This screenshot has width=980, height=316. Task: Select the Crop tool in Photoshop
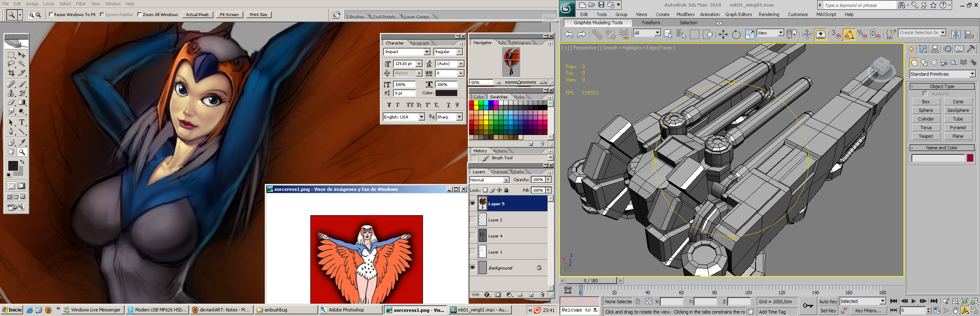pyautogui.click(x=11, y=73)
